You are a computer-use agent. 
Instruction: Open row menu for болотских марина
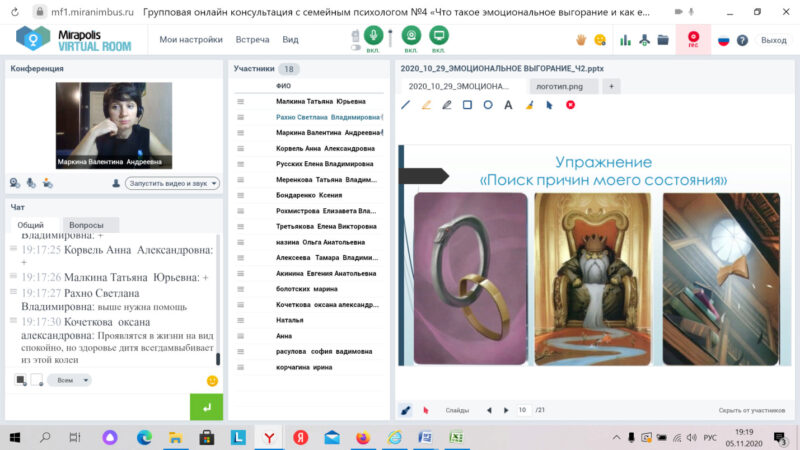(x=240, y=289)
